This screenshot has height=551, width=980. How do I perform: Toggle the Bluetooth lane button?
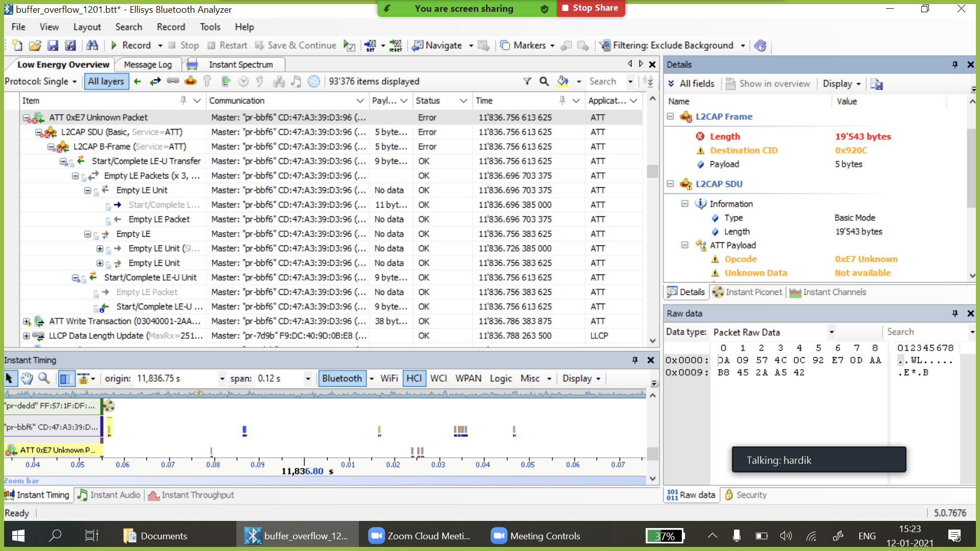pos(341,379)
